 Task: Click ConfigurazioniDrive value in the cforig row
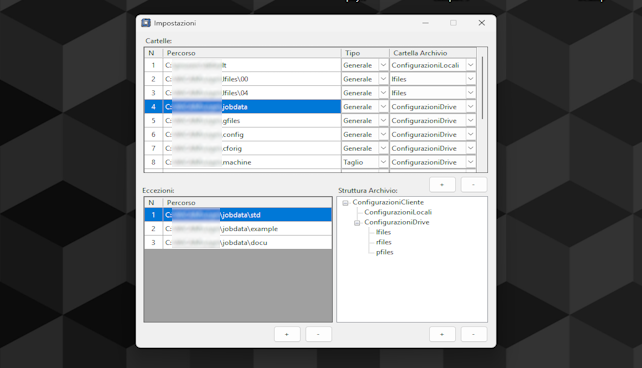(x=424, y=148)
